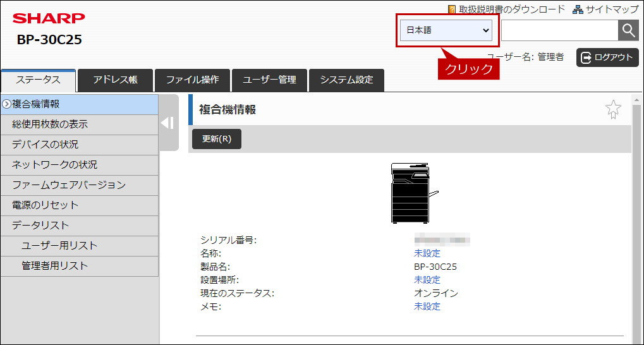Open the 日本語 language dropdown
This screenshot has width=644, height=345.
[446, 30]
